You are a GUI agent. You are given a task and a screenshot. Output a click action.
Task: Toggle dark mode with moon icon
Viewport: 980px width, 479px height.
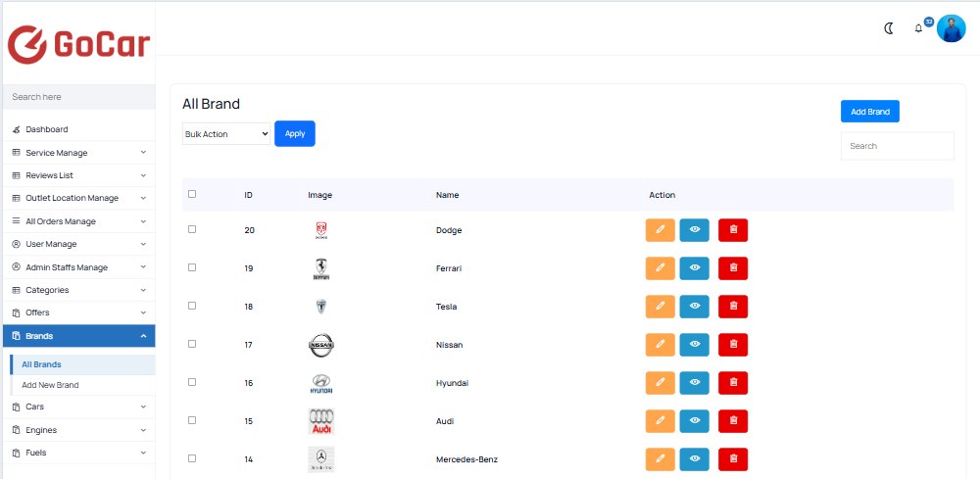889,28
